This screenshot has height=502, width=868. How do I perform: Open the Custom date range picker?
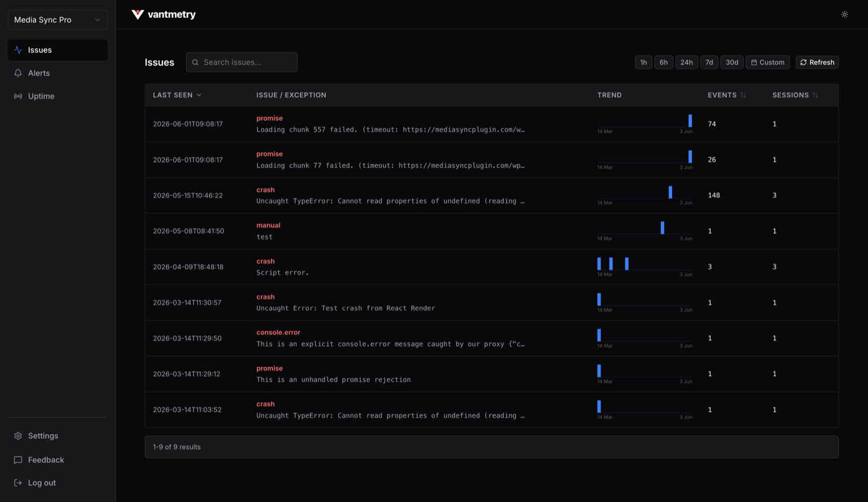point(768,62)
